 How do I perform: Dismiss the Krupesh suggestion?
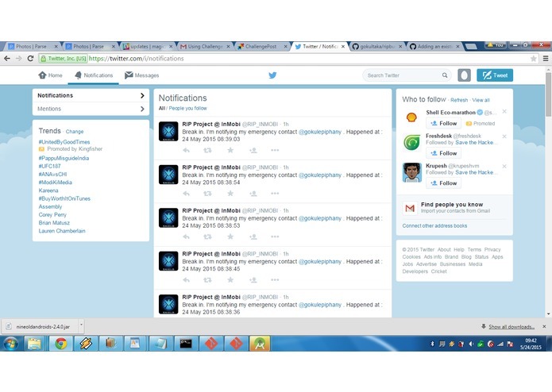pyautogui.click(x=504, y=167)
